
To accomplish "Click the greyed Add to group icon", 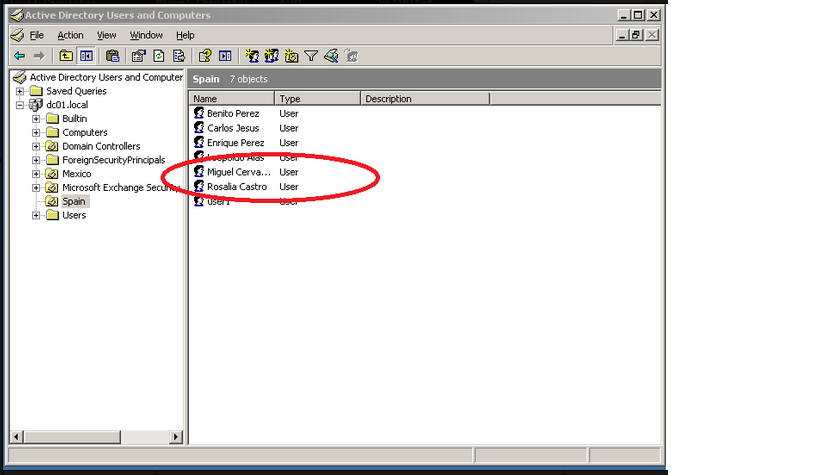I will pyautogui.click(x=352, y=55).
